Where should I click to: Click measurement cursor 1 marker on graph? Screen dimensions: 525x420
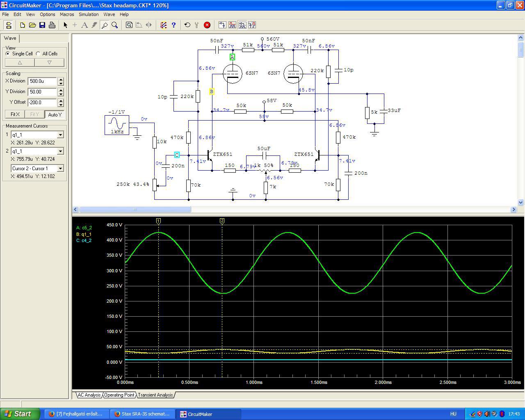159,221
